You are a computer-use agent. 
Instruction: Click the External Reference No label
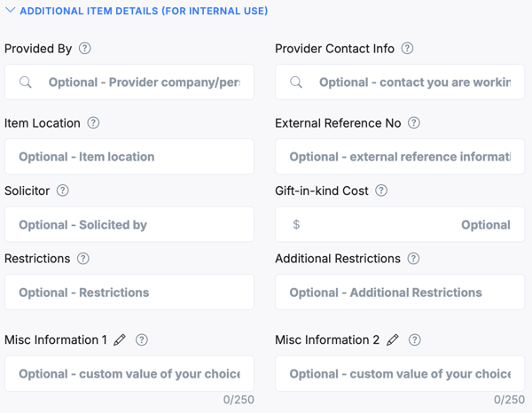338,123
